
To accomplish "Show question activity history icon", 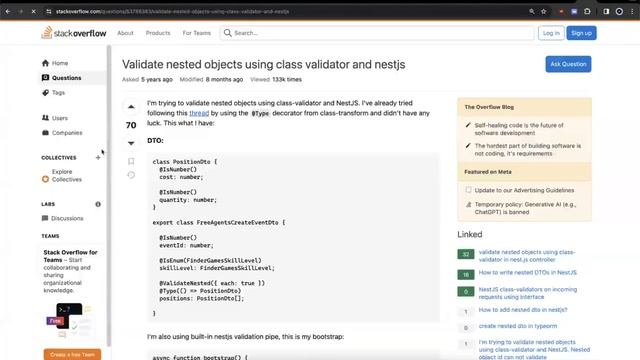I will point(131,175).
